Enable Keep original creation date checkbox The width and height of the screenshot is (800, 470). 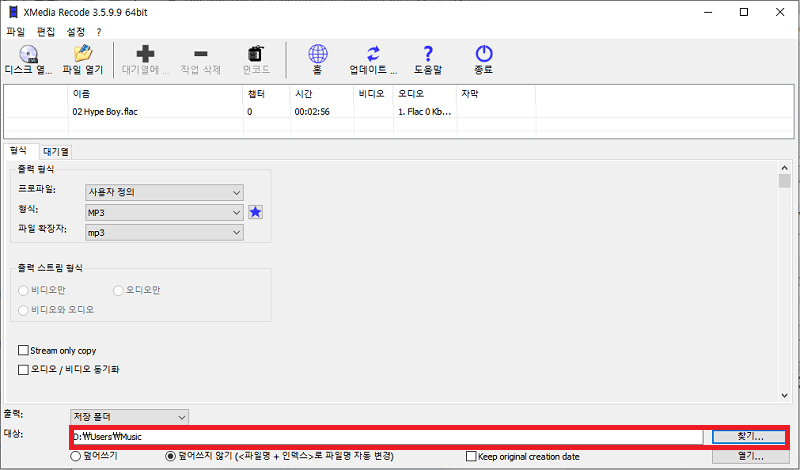coord(470,456)
